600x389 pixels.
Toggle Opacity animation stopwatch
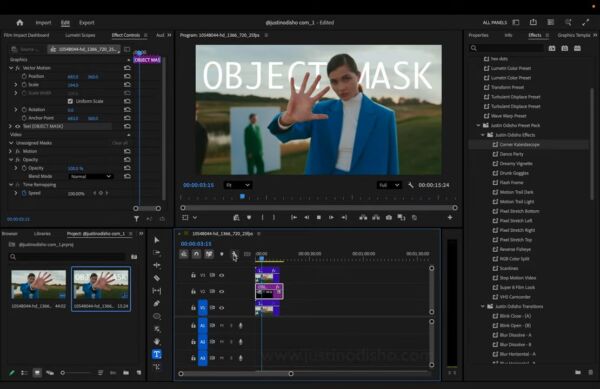[x=24, y=168]
